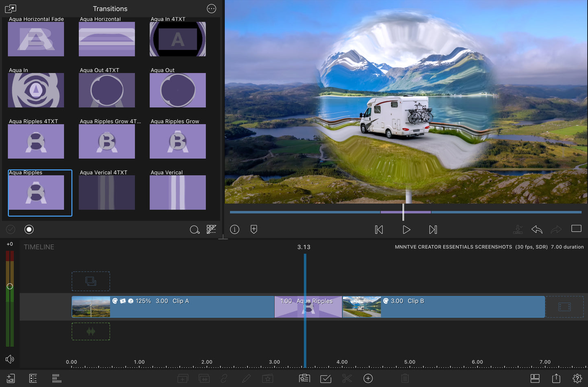Image resolution: width=588 pixels, height=387 pixels.
Task: Click the circled plus add button
Action: tap(368, 378)
